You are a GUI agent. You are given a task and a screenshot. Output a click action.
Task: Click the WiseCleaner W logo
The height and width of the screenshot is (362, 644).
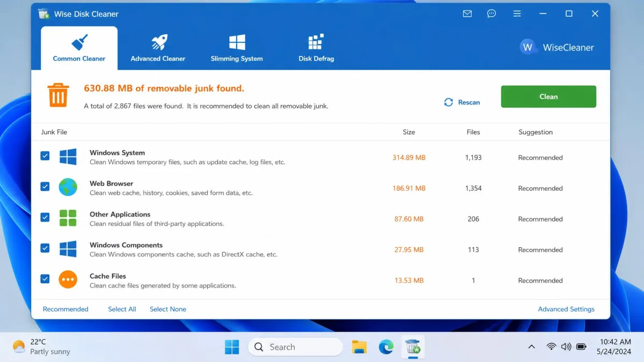pyautogui.click(x=528, y=47)
